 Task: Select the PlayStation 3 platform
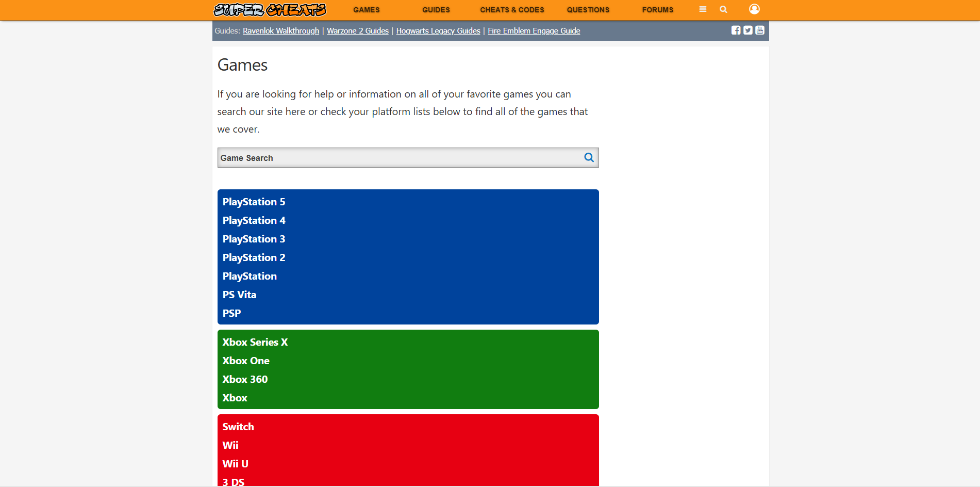254,239
